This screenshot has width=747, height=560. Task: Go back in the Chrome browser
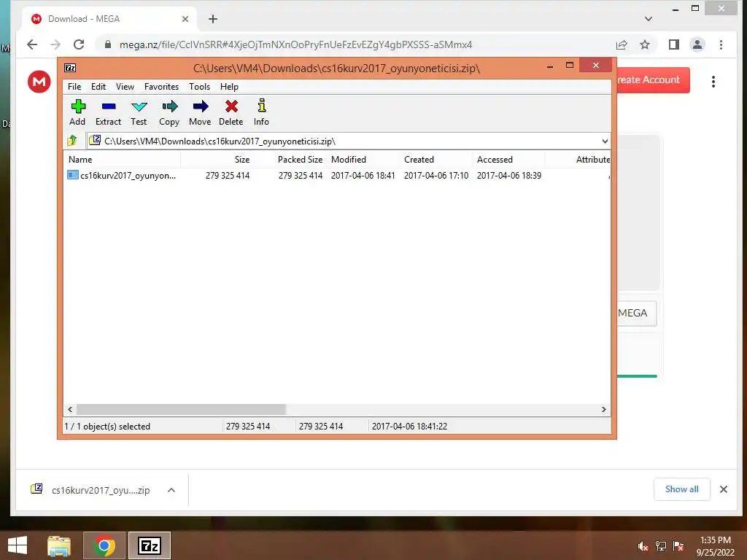32,44
